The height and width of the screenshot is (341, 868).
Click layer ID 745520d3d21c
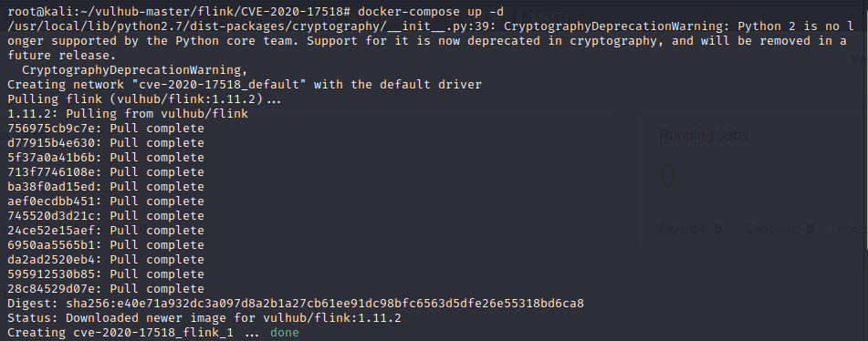56,215
